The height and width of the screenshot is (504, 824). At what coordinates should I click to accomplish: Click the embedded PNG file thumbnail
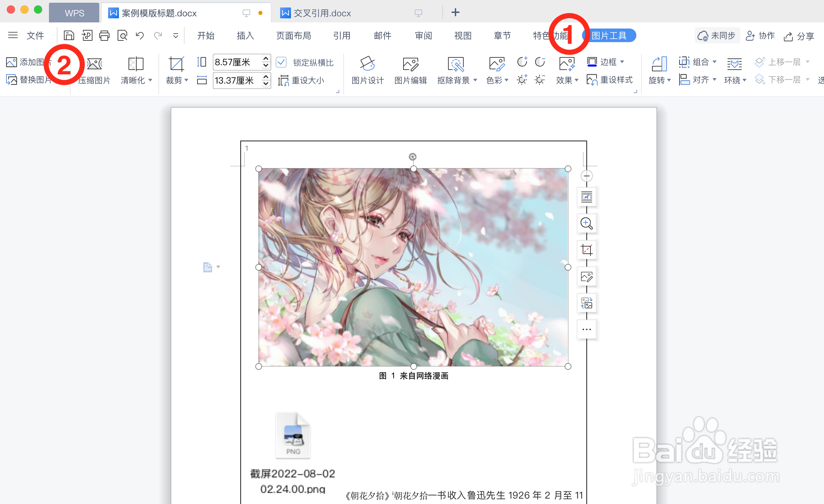pos(293,435)
